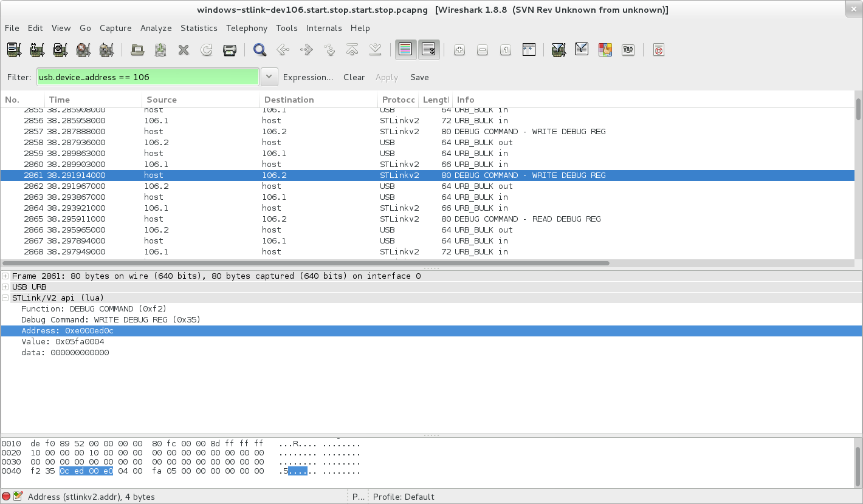Open the capture interfaces list

tap(15, 50)
